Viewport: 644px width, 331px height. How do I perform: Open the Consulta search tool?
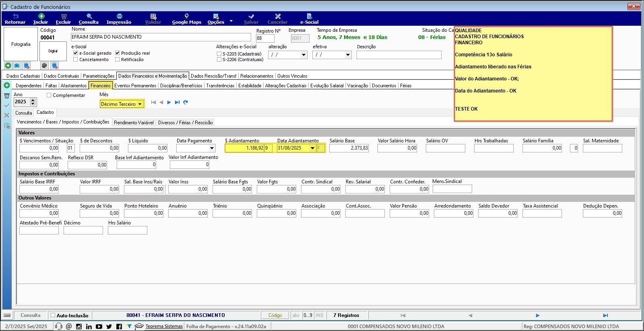pyautogui.click(x=89, y=19)
